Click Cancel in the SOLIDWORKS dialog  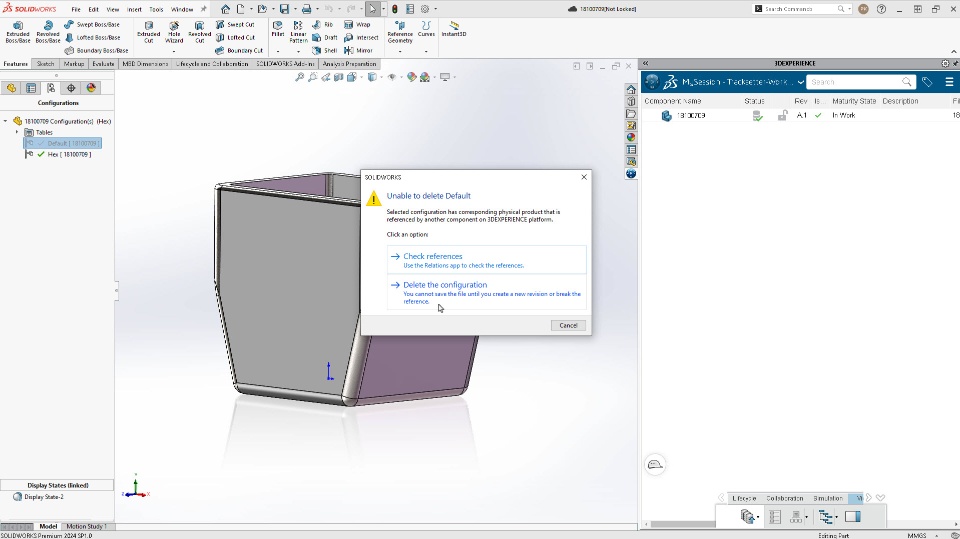[568, 325]
